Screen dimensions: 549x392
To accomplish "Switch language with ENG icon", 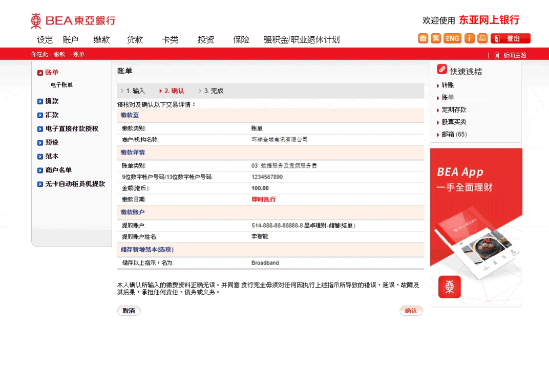I will point(452,38).
